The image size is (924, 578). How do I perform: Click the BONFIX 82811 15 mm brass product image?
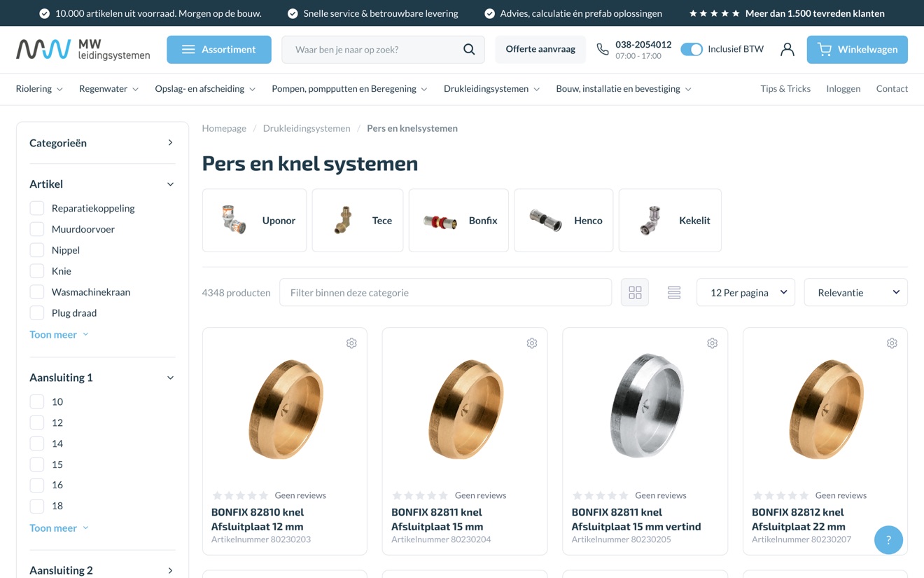pos(465,408)
